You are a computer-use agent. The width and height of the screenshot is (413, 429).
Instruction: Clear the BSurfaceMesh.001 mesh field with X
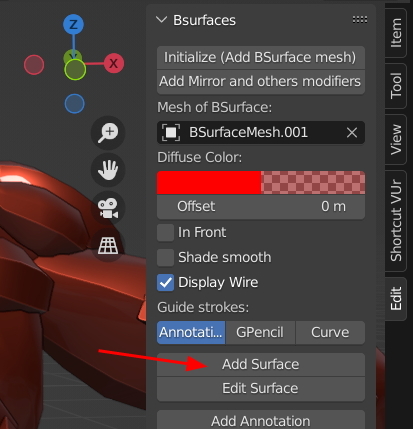352,133
